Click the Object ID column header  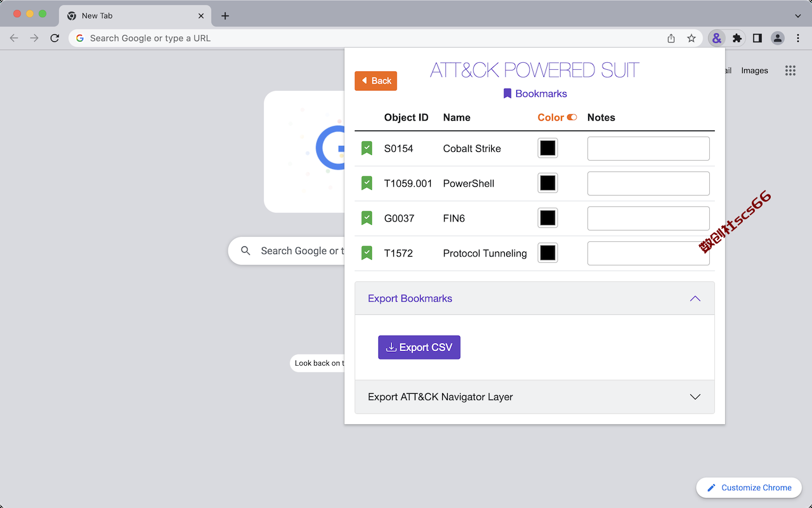tap(406, 117)
